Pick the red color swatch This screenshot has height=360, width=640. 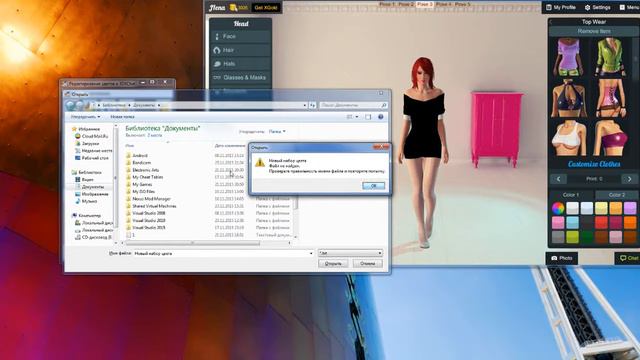click(x=601, y=222)
